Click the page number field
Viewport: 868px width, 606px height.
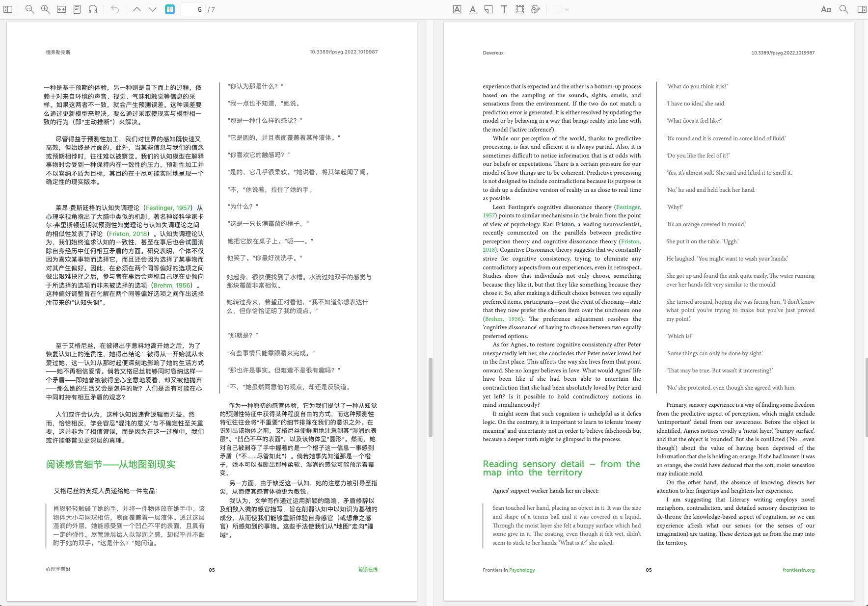pyautogui.click(x=193, y=9)
